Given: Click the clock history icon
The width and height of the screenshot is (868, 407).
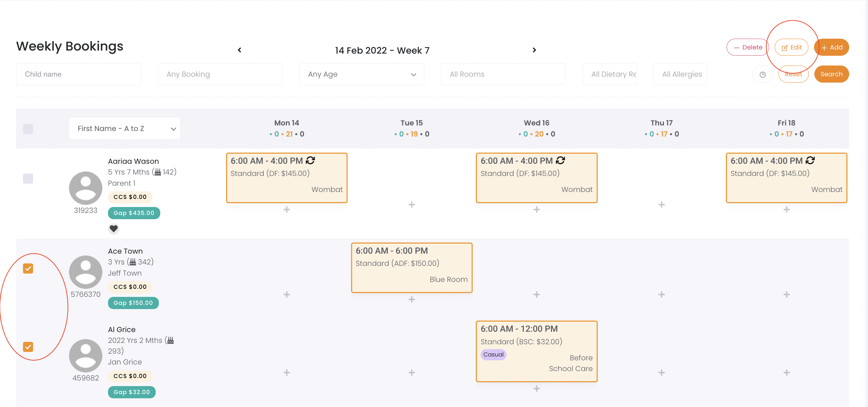Looking at the screenshot, I should coord(762,74).
